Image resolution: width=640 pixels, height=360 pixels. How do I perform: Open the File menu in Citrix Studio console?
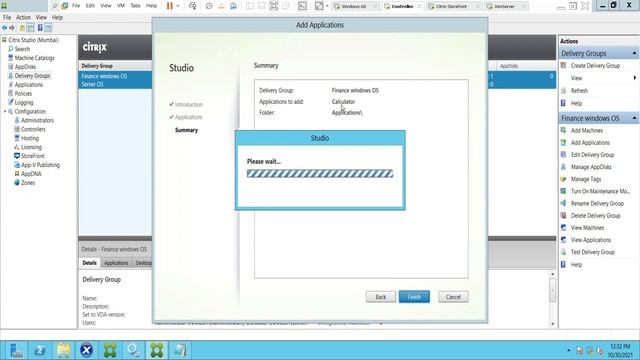pyautogui.click(x=7, y=18)
